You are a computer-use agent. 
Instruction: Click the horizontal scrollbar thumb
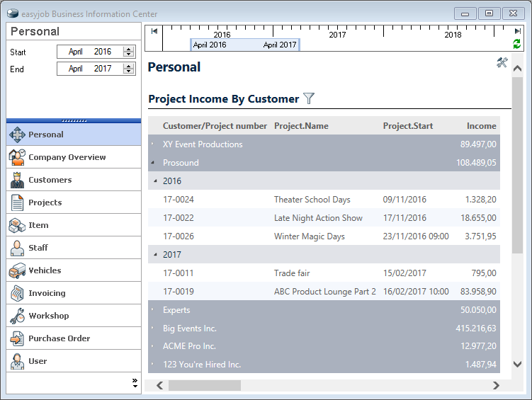click(204, 386)
